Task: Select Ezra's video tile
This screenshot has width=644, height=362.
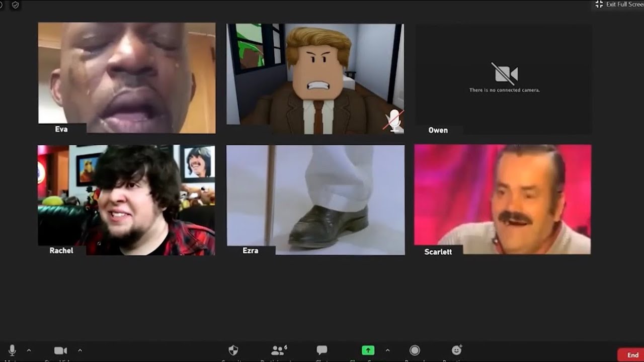Action: coord(315,200)
